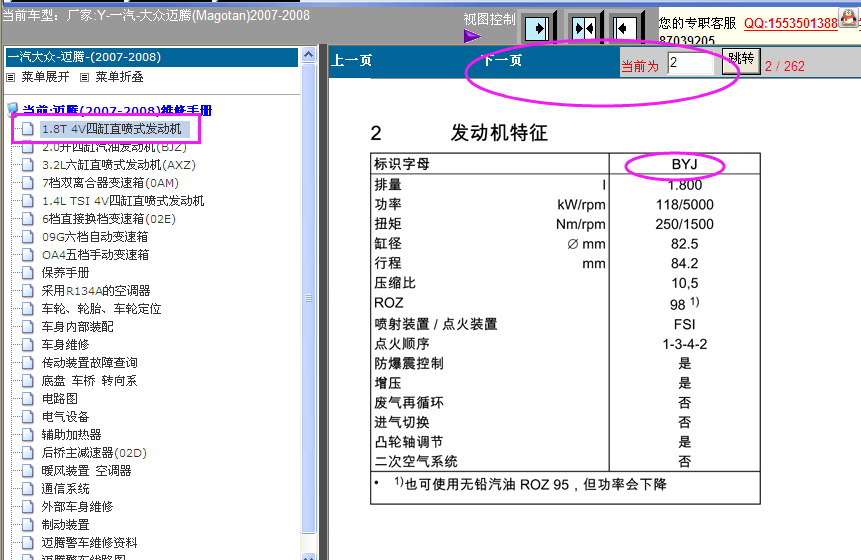
Task: Open 制动装置 item
Action: click(x=65, y=525)
